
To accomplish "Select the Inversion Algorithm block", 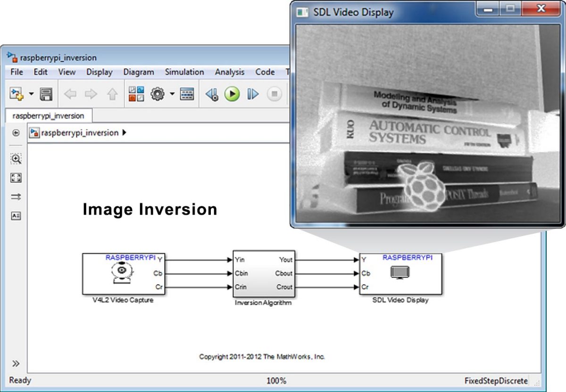I will [x=263, y=273].
